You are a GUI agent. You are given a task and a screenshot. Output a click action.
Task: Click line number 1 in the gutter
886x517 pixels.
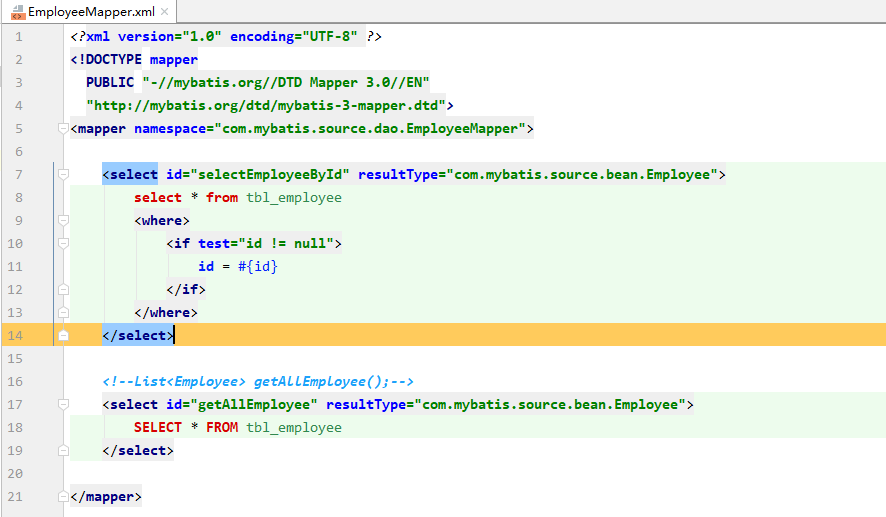(19, 37)
